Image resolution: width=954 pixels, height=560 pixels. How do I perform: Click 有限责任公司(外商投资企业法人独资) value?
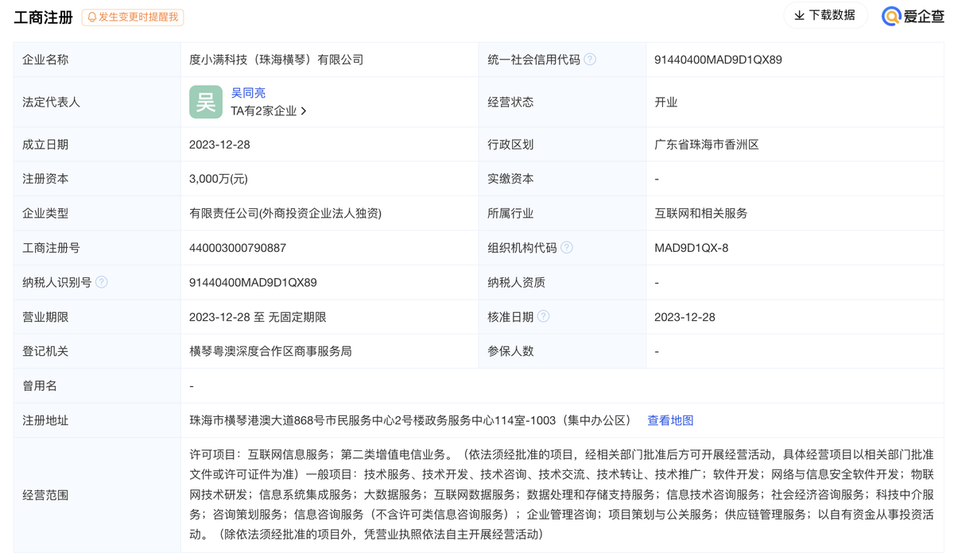click(x=285, y=213)
